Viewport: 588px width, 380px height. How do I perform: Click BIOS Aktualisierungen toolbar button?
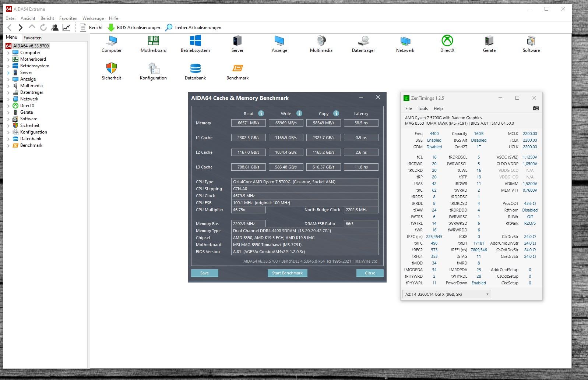[134, 28]
